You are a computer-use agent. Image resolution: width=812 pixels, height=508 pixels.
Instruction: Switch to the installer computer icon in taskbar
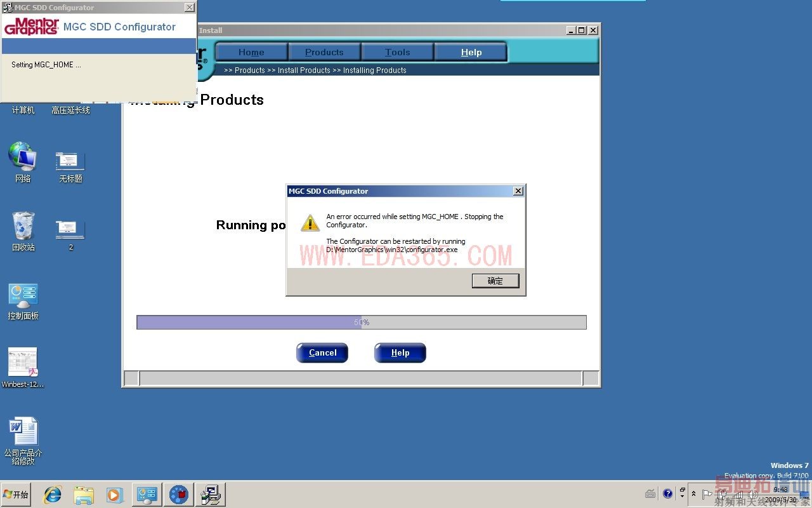pyautogui.click(x=210, y=495)
